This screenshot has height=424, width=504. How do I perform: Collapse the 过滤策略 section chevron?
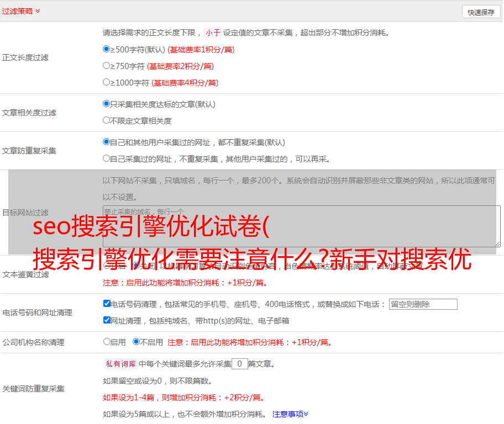click(38, 11)
